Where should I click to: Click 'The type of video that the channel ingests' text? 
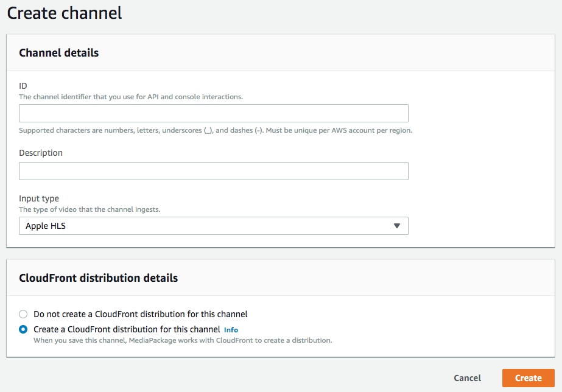(90, 209)
